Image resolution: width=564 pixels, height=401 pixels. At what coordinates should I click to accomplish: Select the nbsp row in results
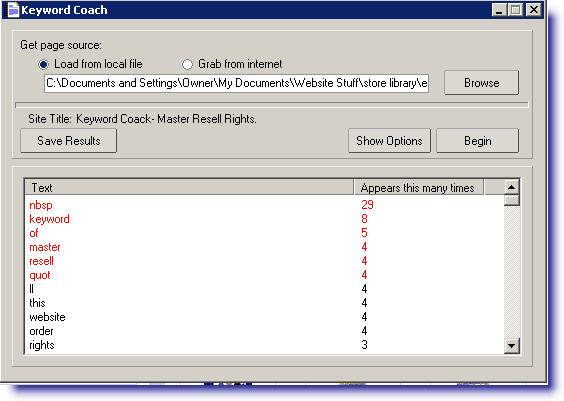point(264,205)
